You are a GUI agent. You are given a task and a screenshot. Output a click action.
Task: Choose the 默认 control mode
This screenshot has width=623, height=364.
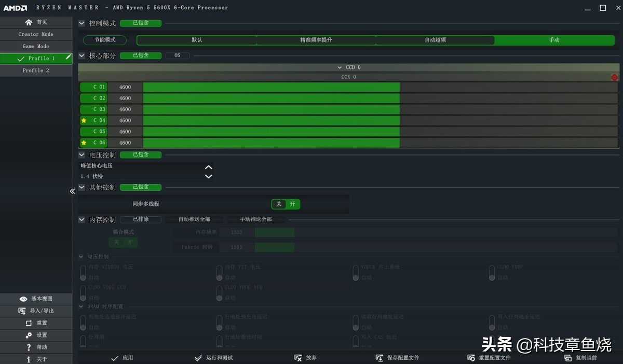click(x=197, y=40)
